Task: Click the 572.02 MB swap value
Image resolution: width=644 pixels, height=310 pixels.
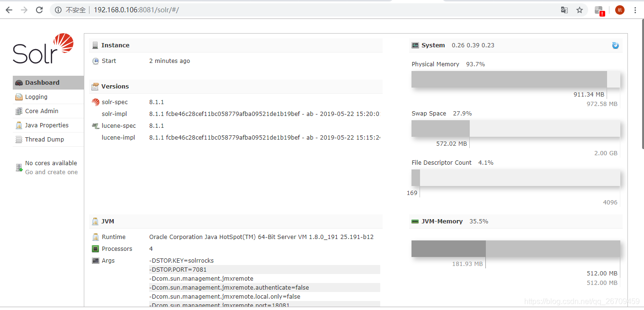Action: pos(451,144)
